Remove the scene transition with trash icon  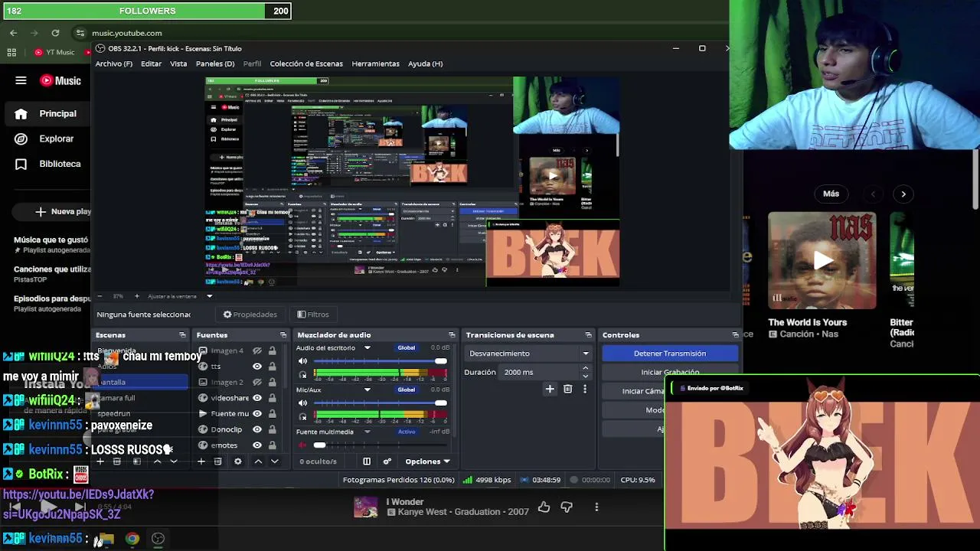coord(567,390)
